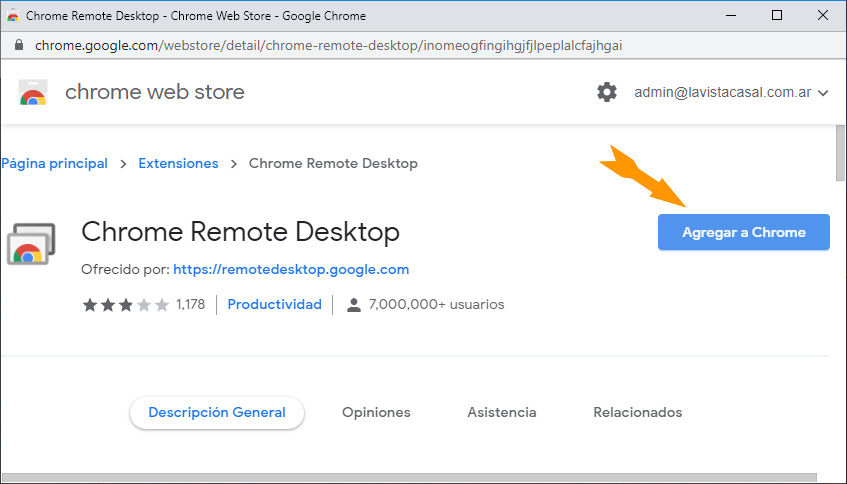The image size is (847, 484).
Task: Open settings with the gear icon
Action: (x=607, y=93)
